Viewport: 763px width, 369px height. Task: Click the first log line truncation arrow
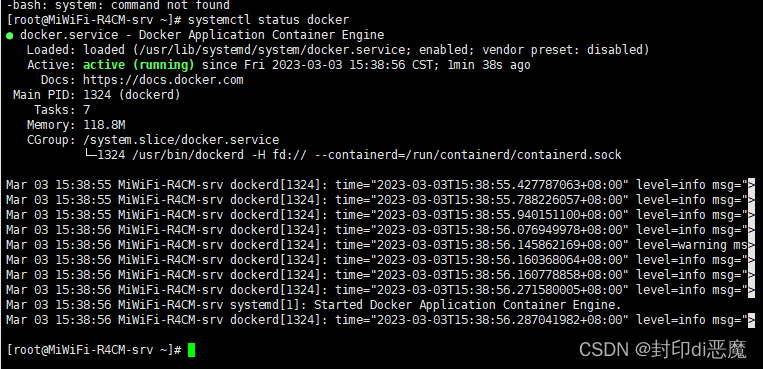tap(751, 185)
